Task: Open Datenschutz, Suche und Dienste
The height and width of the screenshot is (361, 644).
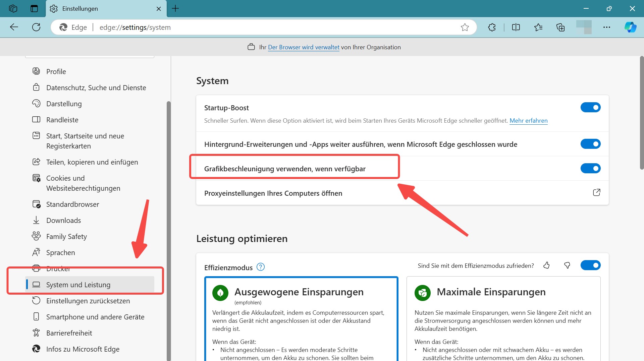Action: click(90, 87)
